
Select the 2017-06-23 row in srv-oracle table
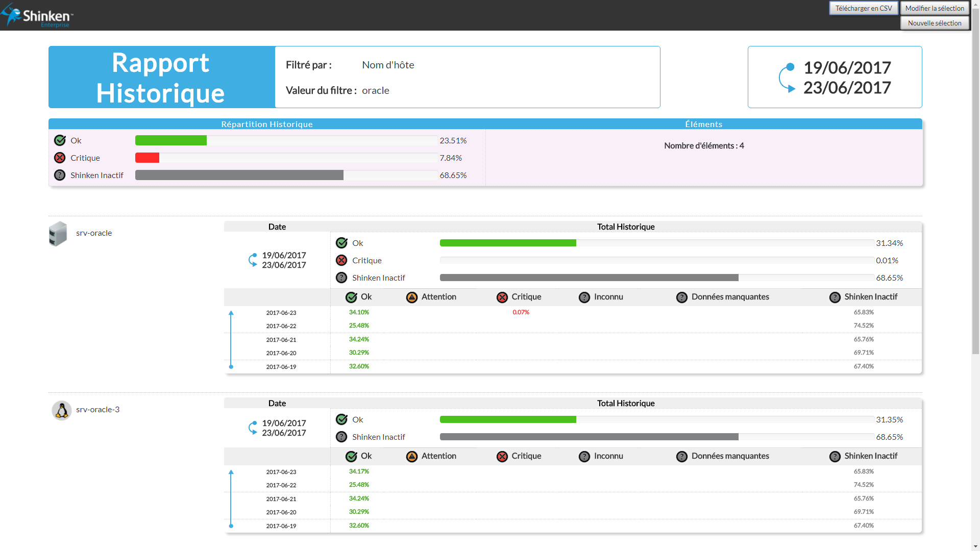(x=281, y=313)
